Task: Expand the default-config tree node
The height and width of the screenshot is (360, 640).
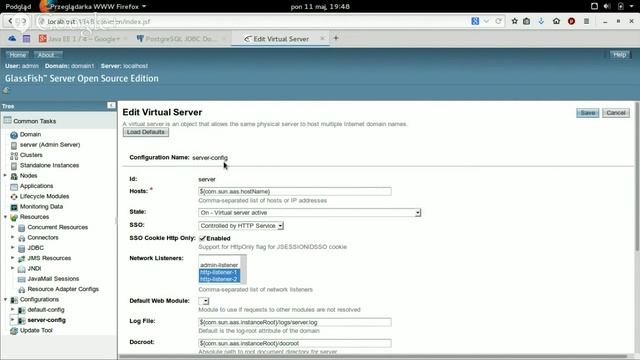Action: coord(13,309)
